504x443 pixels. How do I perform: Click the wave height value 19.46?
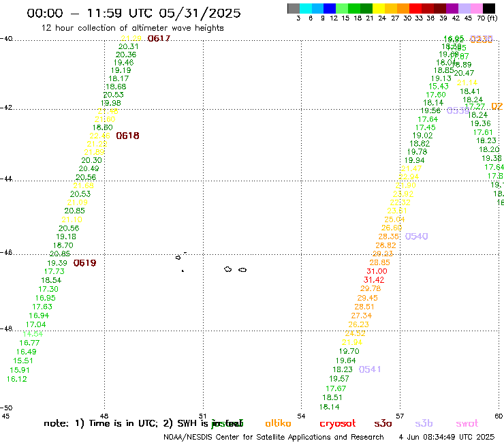(x=123, y=63)
